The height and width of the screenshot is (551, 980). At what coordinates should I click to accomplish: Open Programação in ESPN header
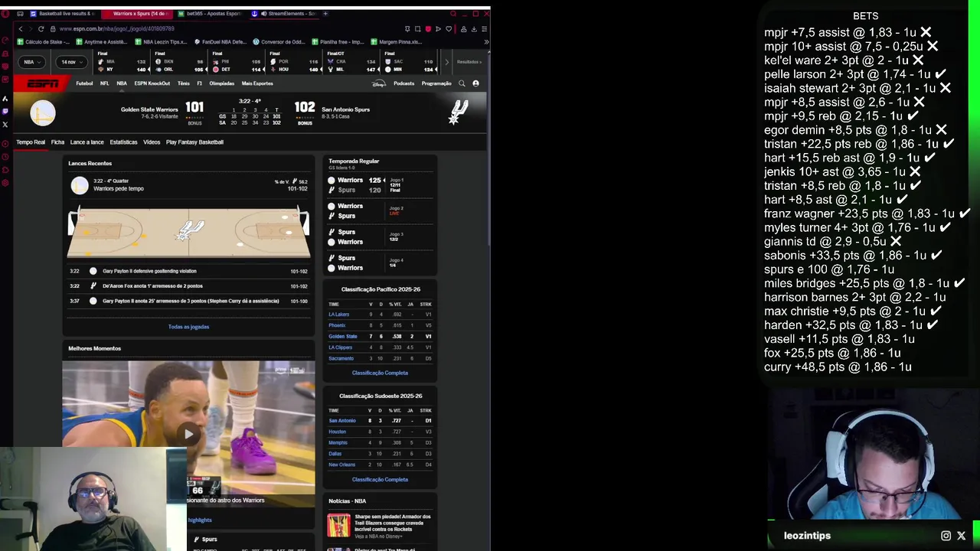coord(436,83)
